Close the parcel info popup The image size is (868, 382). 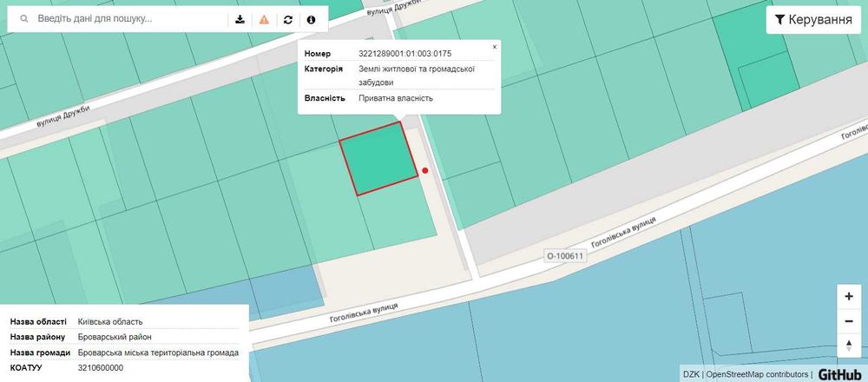coord(495,47)
